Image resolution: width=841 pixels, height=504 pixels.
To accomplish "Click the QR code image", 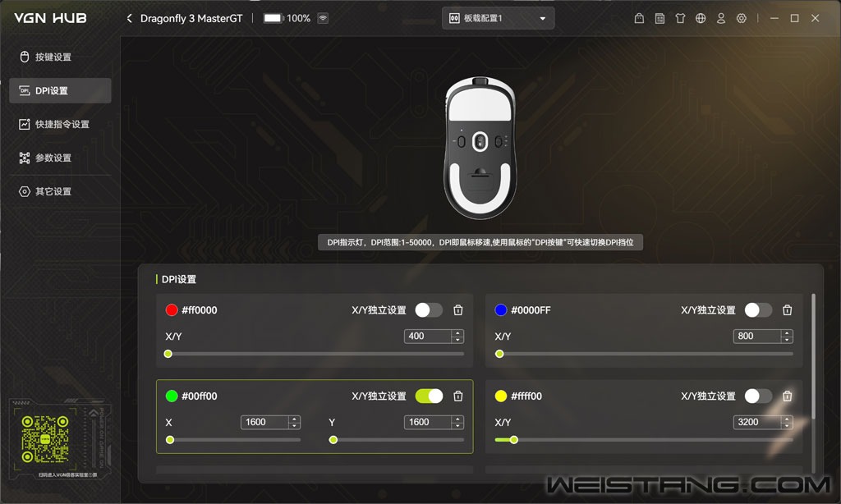I will pyautogui.click(x=45, y=439).
